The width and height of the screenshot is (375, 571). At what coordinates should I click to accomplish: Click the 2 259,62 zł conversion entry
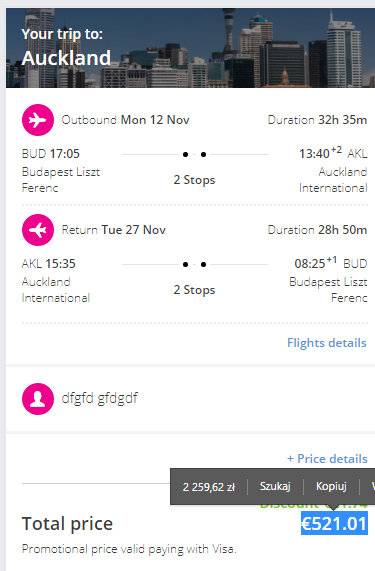click(x=209, y=487)
